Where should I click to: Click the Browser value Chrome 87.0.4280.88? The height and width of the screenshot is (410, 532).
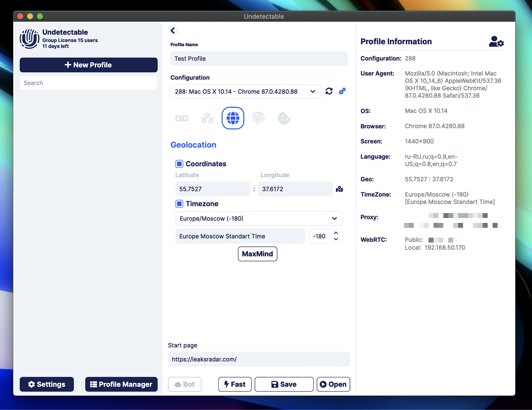(x=435, y=126)
